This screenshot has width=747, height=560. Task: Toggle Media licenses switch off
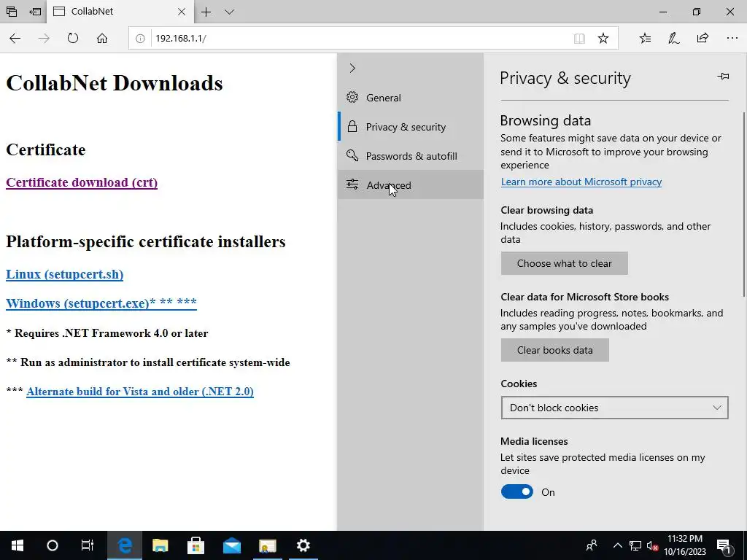click(x=517, y=492)
